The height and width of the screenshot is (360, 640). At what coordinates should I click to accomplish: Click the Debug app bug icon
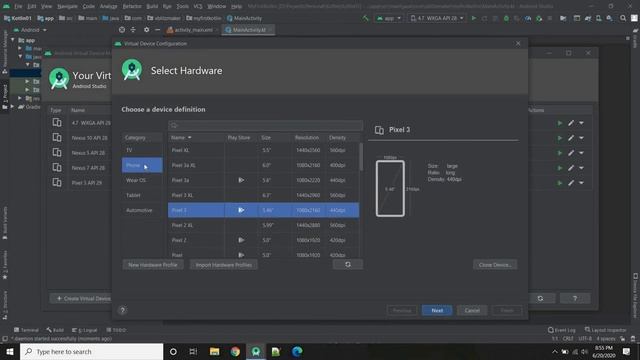[x=506, y=18]
